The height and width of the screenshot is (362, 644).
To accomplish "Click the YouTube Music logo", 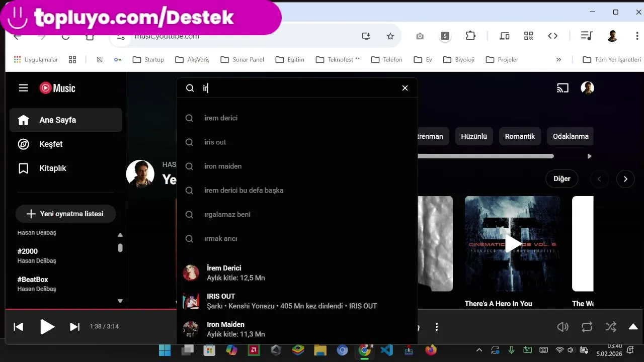I will [x=57, y=88].
